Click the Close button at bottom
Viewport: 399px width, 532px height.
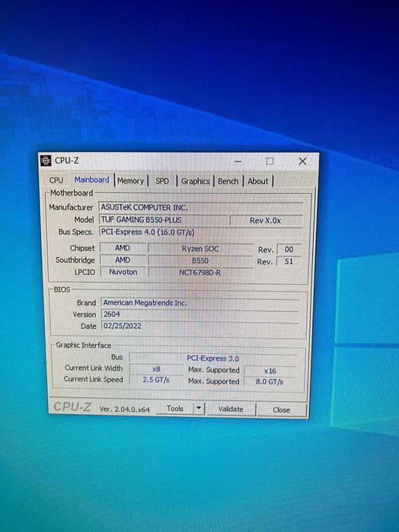282,410
